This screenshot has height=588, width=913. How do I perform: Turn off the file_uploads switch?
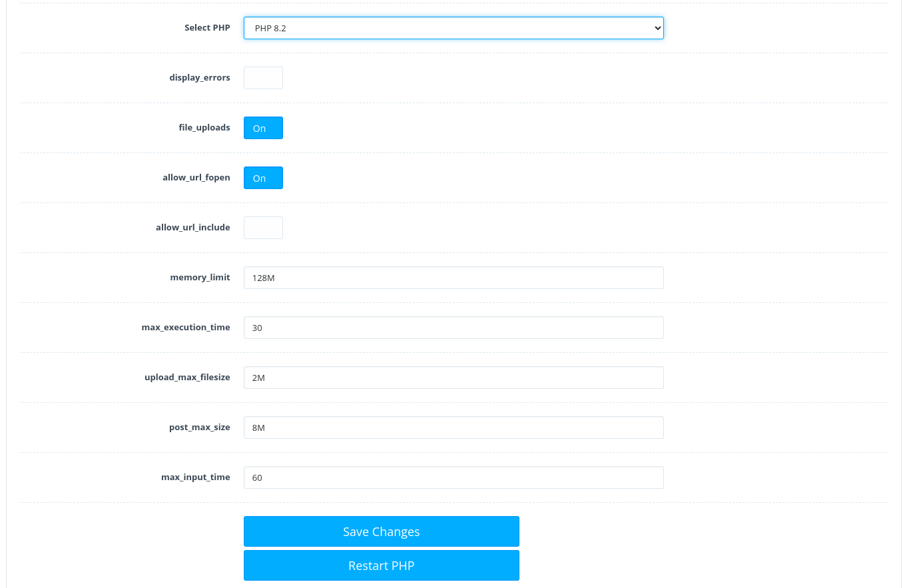coord(263,128)
